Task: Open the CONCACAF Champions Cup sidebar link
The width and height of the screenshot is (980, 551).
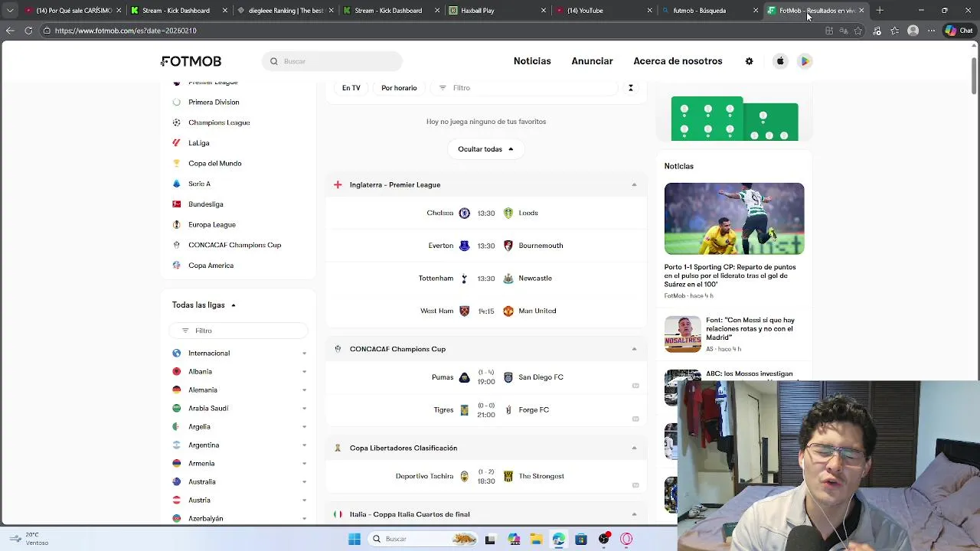Action: pos(234,245)
